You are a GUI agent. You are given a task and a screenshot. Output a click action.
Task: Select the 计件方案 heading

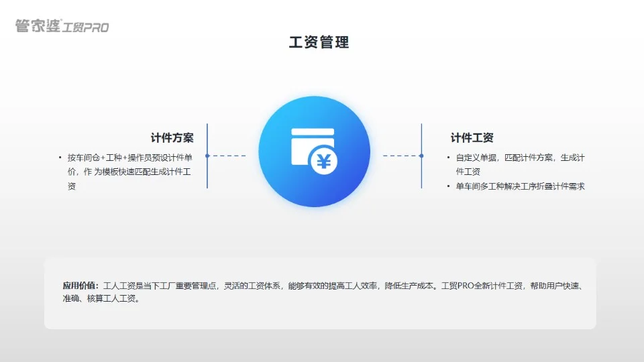coord(172,137)
